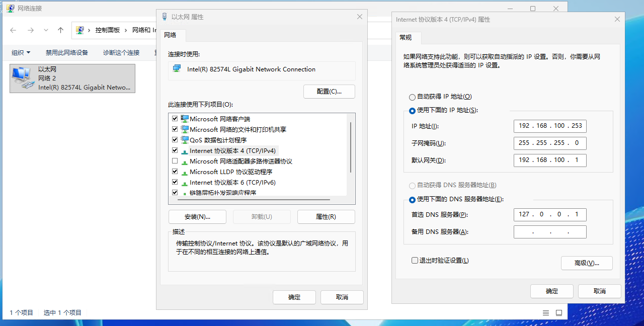
Task: Click the 配置(C)... button
Action: pos(329,92)
